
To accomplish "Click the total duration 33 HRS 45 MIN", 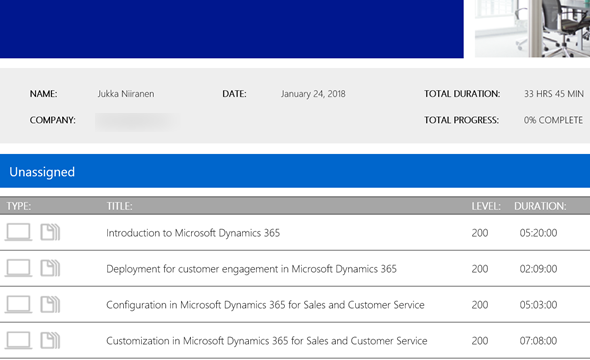I will [x=554, y=94].
